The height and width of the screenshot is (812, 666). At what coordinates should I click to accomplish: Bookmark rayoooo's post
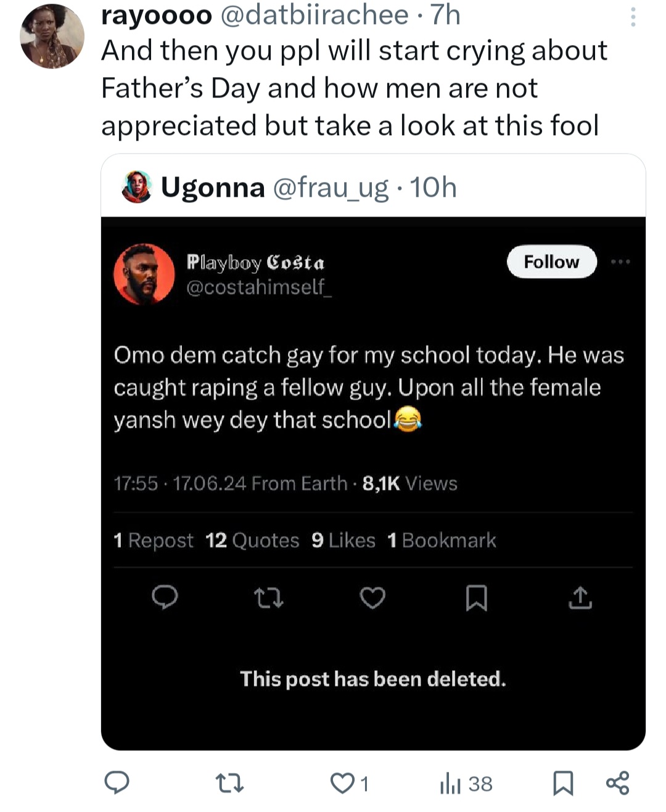click(562, 784)
